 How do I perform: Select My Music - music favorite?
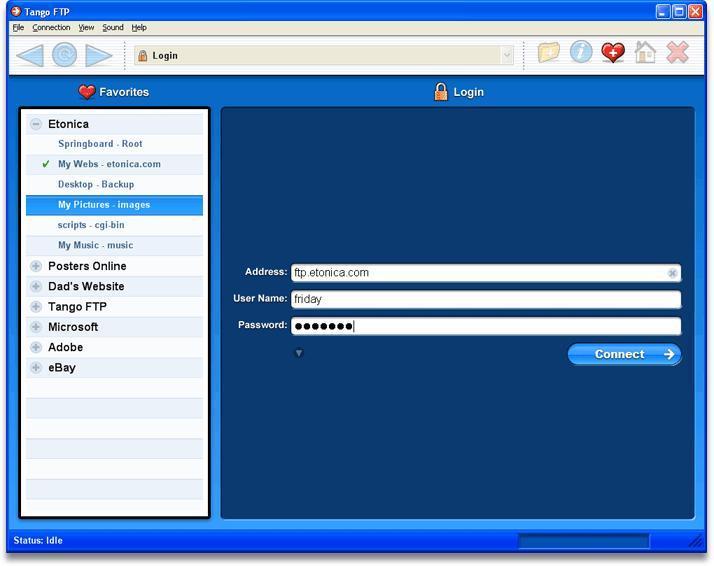point(114,245)
